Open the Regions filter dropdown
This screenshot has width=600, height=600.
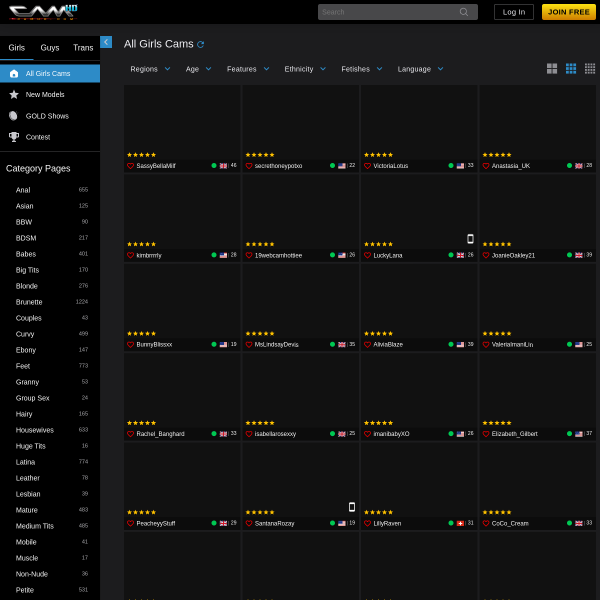150,69
